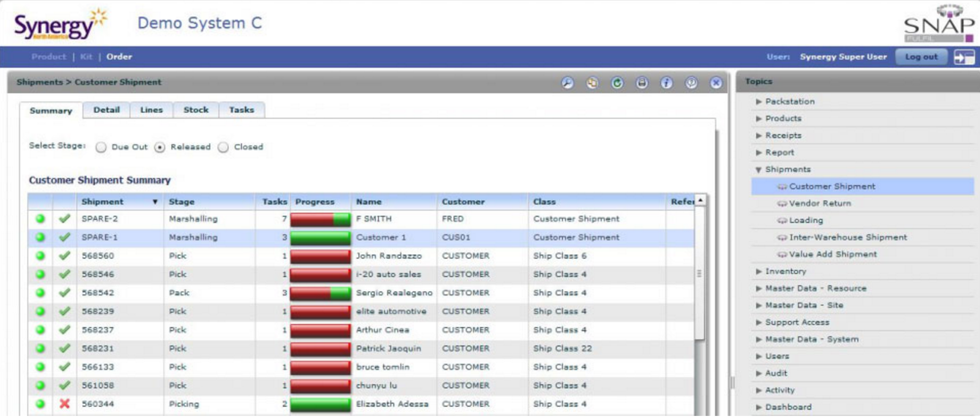
Task: Collapse the Shipments topic tree
Action: [759, 169]
